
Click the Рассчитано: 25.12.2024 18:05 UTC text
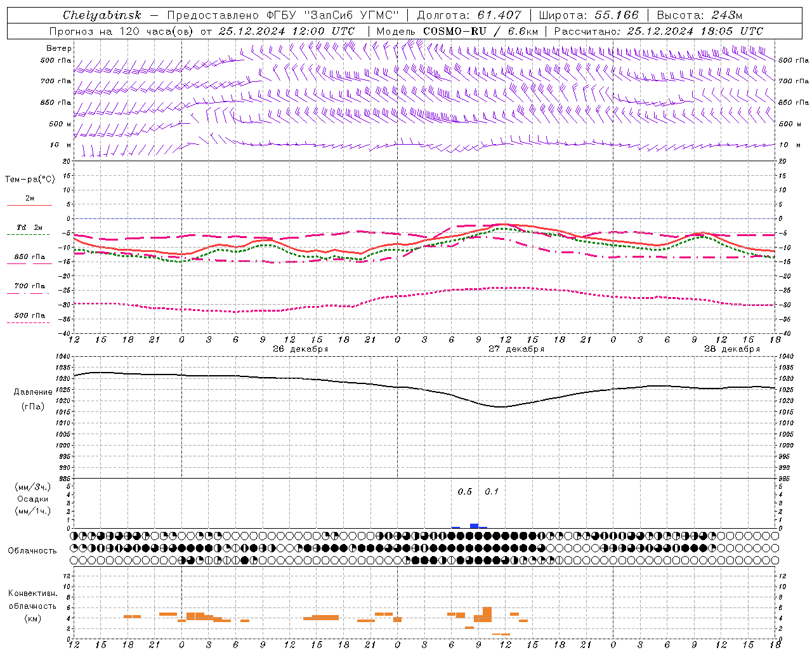(x=658, y=31)
